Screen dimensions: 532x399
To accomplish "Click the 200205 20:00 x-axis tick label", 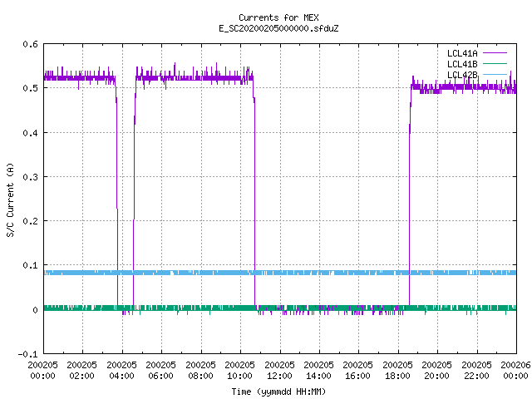I will [x=436, y=370].
